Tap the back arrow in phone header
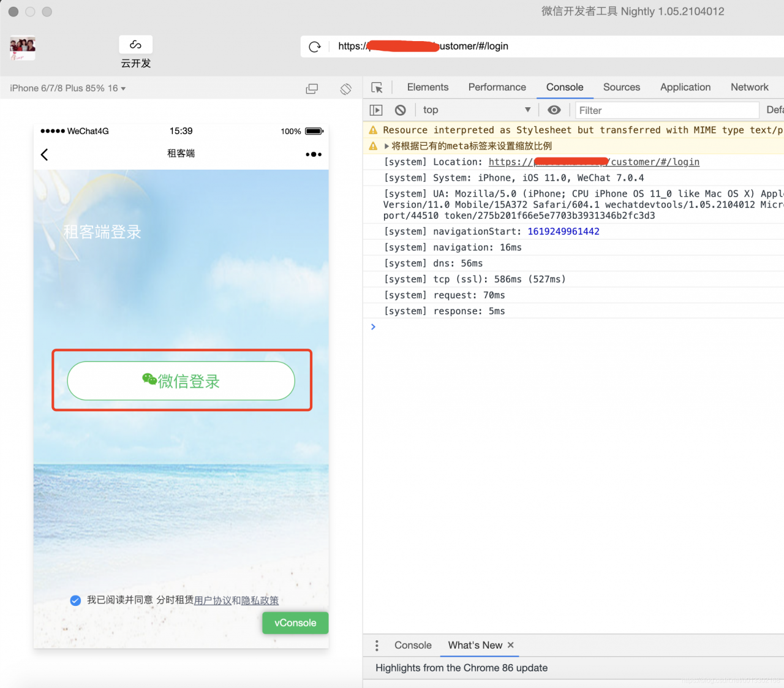This screenshot has width=784, height=688. 45,154
